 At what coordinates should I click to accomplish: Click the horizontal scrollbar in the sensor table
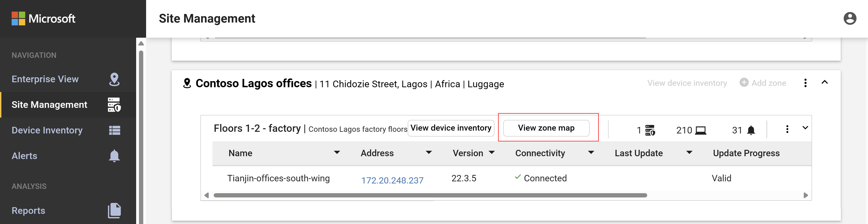430,195
